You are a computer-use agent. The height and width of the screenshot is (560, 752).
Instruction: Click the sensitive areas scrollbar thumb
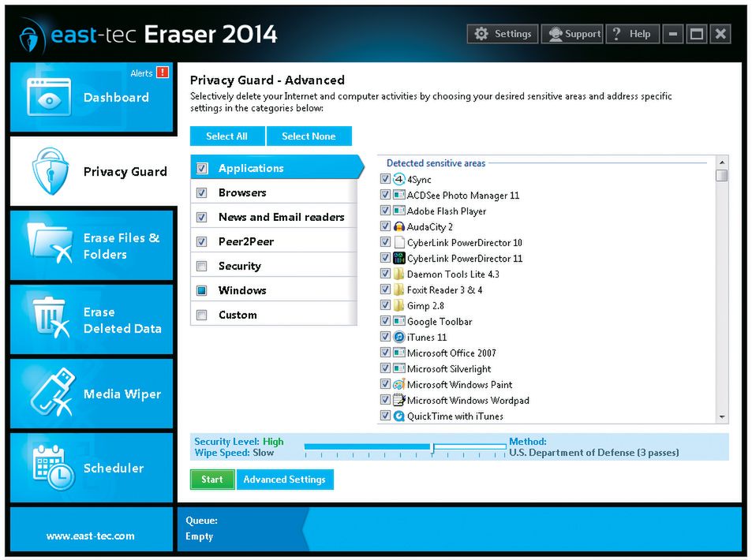[x=722, y=175]
